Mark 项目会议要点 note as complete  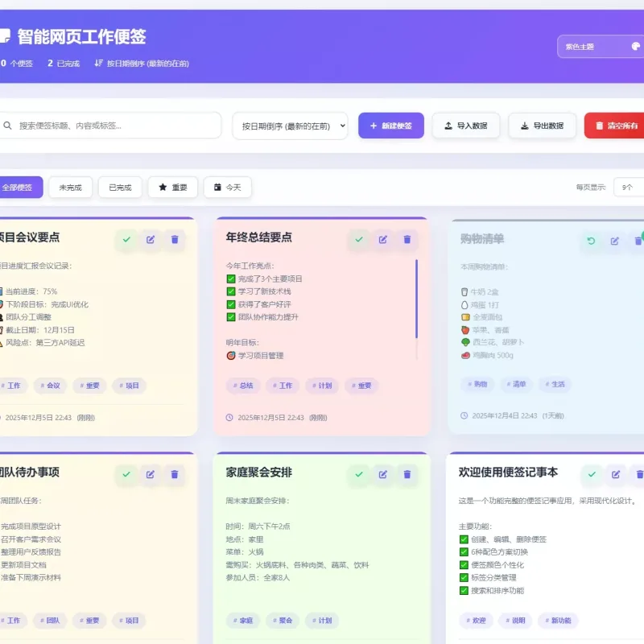tap(126, 239)
